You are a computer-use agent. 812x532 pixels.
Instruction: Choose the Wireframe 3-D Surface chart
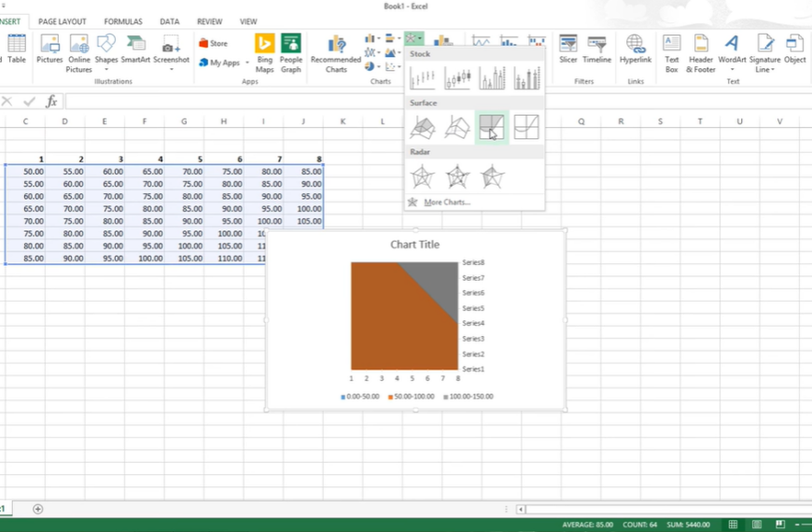pos(457,127)
